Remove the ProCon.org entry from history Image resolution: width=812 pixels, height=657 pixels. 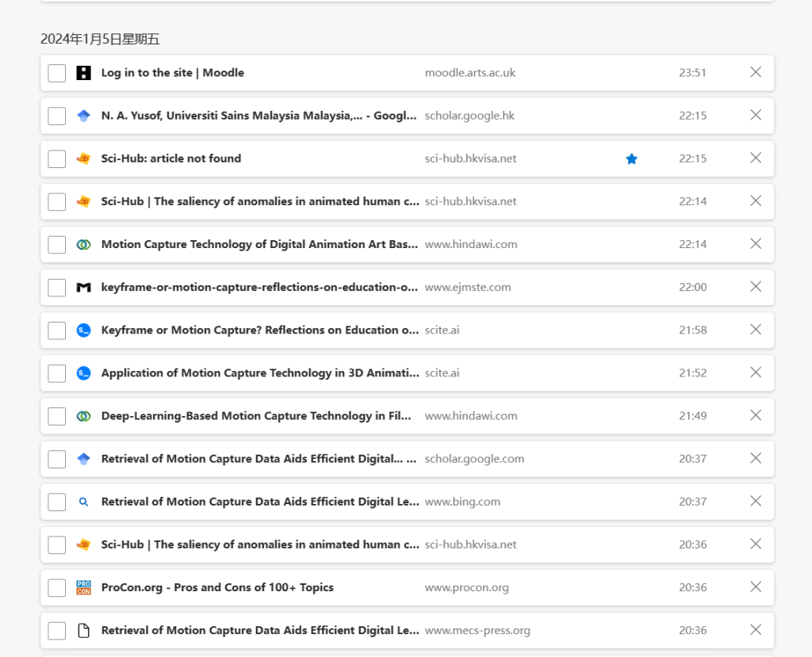(756, 587)
